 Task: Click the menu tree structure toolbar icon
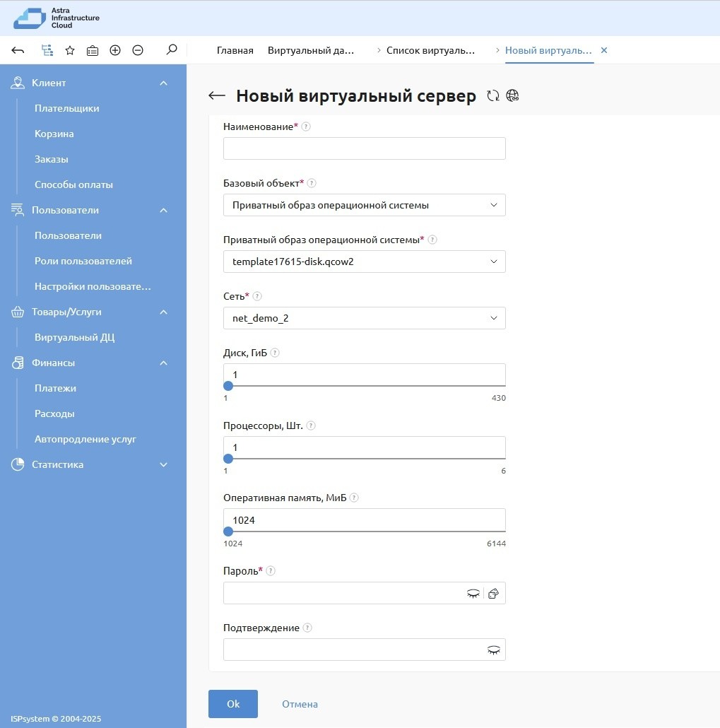point(47,50)
